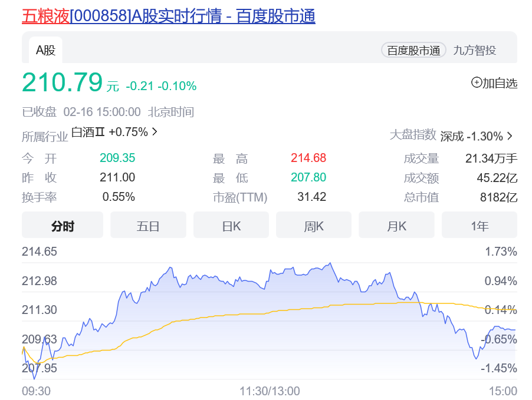Click current price 210.79
The width and height of the screenshot is (532, 400).
click(62, 82)
